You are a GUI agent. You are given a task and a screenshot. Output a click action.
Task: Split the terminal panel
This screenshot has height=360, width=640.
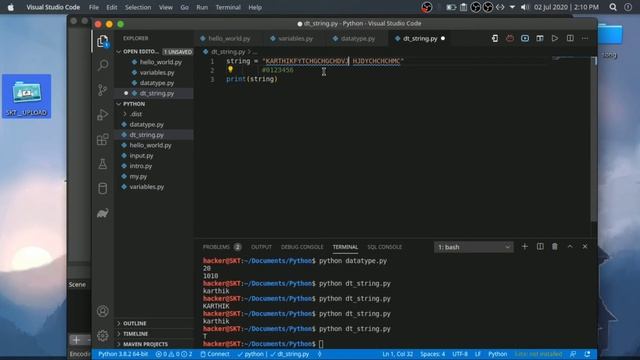point(540,247)
